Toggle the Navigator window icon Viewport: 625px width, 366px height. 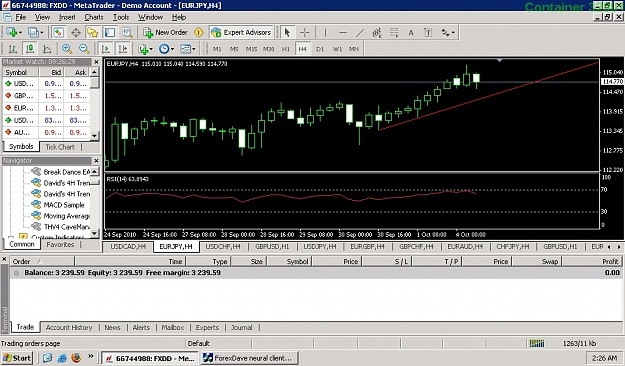pos(92,32)
